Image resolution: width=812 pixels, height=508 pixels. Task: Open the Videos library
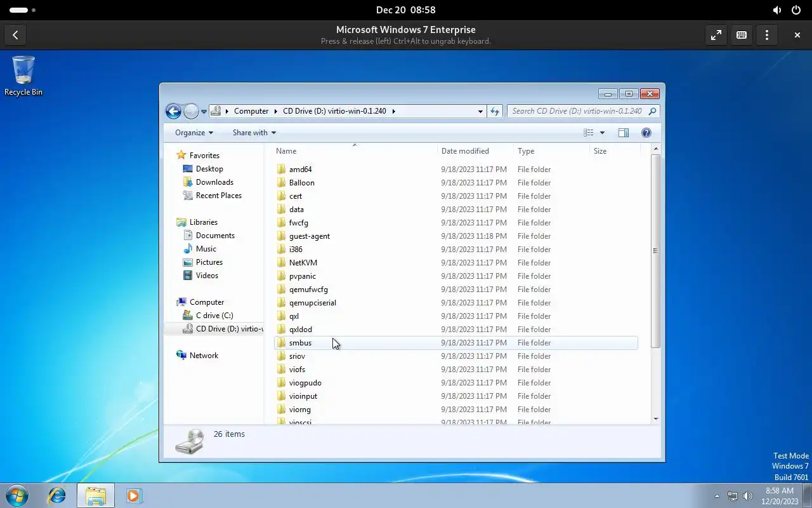pos(207,276)
